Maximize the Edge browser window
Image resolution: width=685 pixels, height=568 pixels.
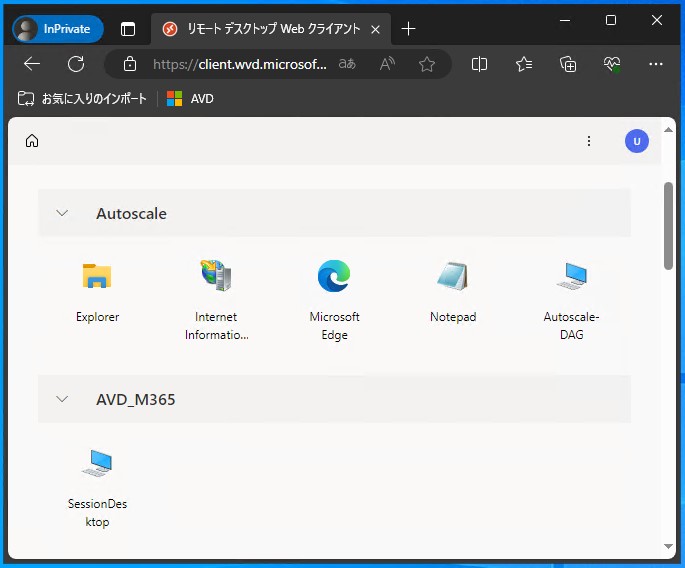tap(611, 20)
